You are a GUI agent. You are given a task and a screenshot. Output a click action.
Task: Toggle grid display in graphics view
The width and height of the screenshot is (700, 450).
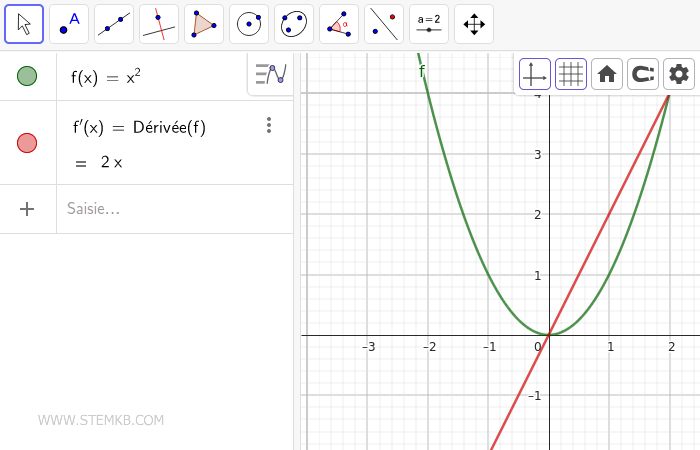click(x=571, y=74)
